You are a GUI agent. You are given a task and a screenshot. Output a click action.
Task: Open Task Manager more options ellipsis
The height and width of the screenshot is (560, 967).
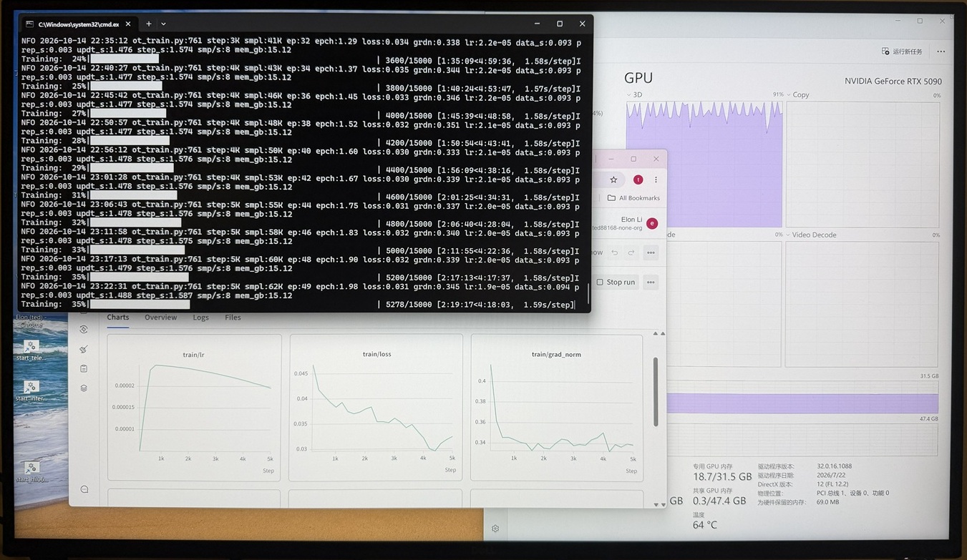click(x=941, y=51)
